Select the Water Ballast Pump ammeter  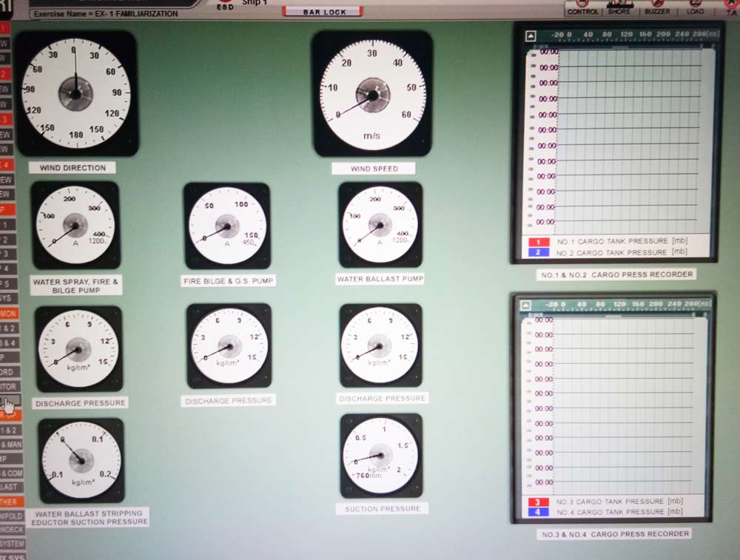[x=380, y=225]
